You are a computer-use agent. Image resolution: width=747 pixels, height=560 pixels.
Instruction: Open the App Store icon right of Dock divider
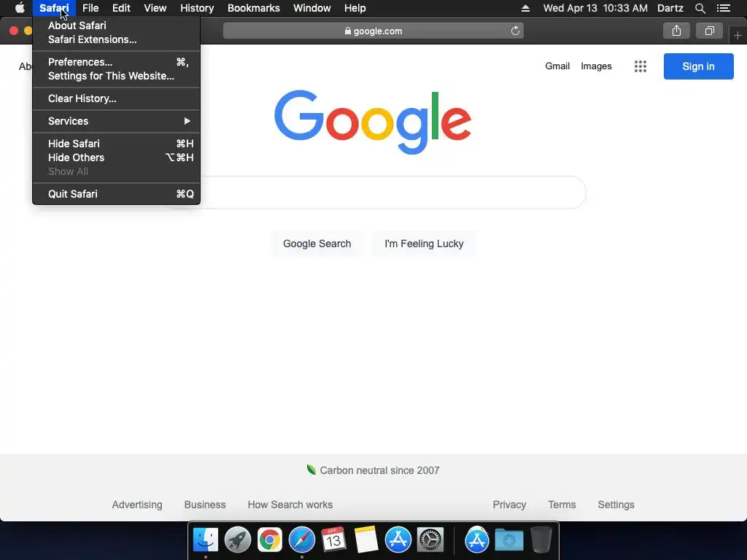477,540
